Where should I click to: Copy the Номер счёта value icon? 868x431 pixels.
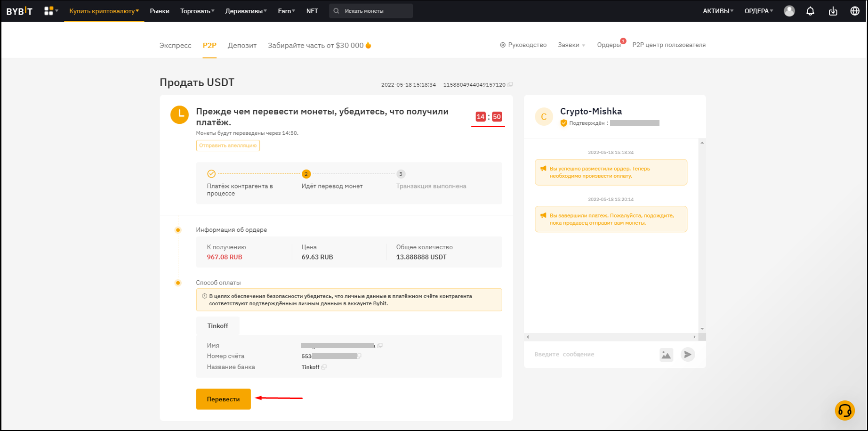pyautogui.click(x=359, y=356)
